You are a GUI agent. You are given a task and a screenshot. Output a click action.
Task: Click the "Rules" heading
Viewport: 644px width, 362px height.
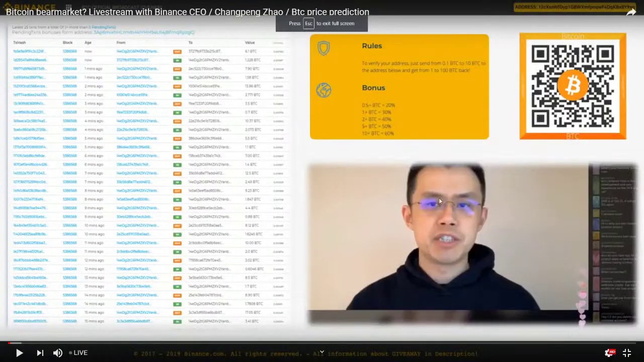[x=372, y=46]
